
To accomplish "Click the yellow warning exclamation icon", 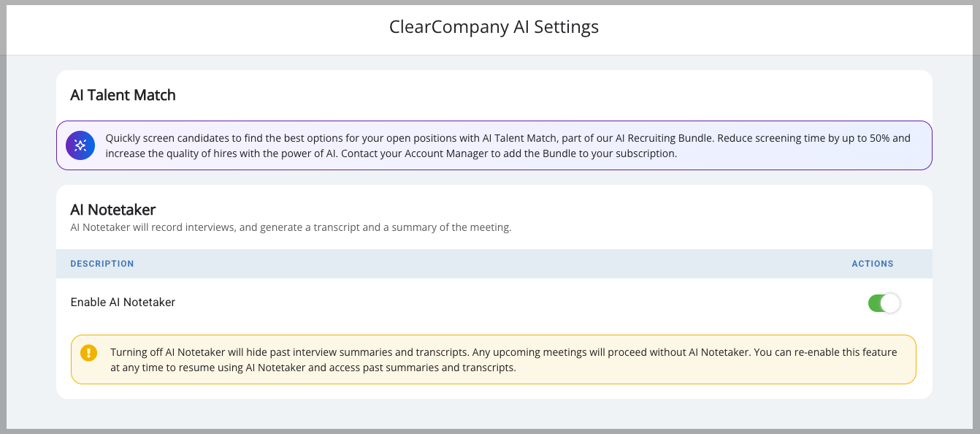I will click(89, 352).
